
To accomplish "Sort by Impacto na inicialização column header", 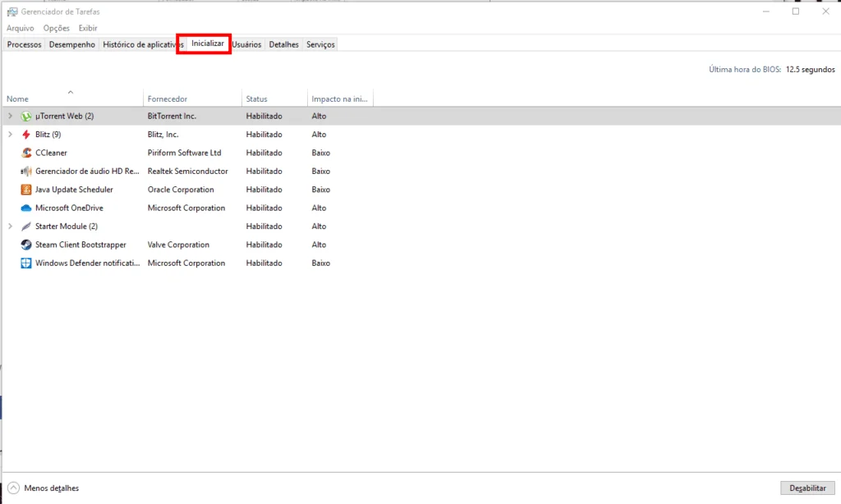I will (x=339, y=99).
